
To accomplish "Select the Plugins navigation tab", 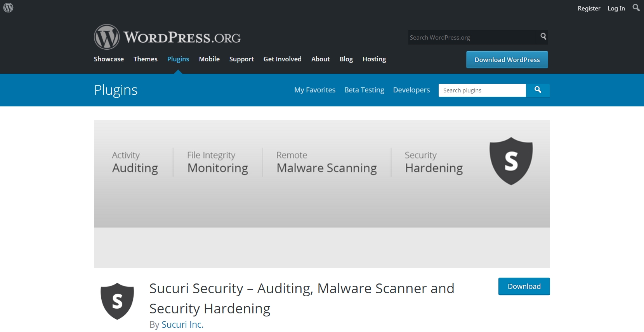I will point(178,59).
